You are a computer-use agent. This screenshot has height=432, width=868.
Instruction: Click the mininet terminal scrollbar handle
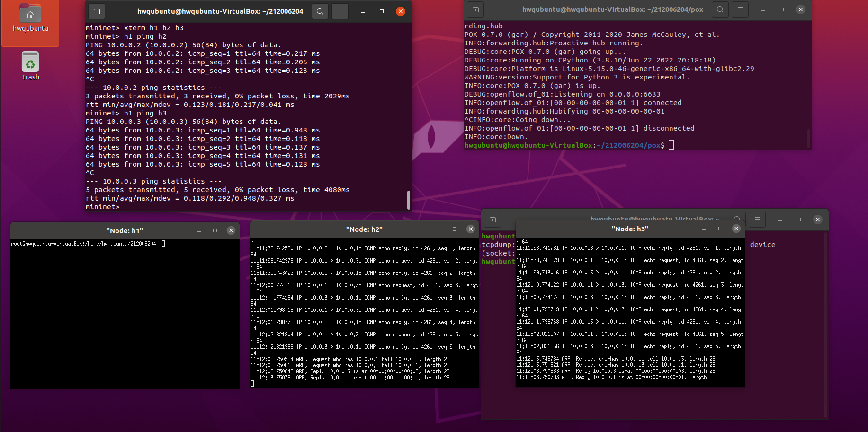pyautogui.click(x=408, y=200)
